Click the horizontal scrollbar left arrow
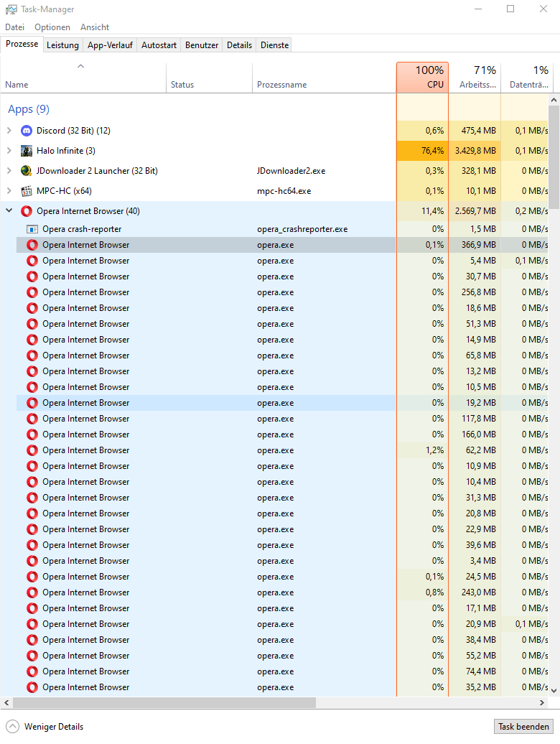560x744 pixels. pyautogui.click(x=6, y=702)
